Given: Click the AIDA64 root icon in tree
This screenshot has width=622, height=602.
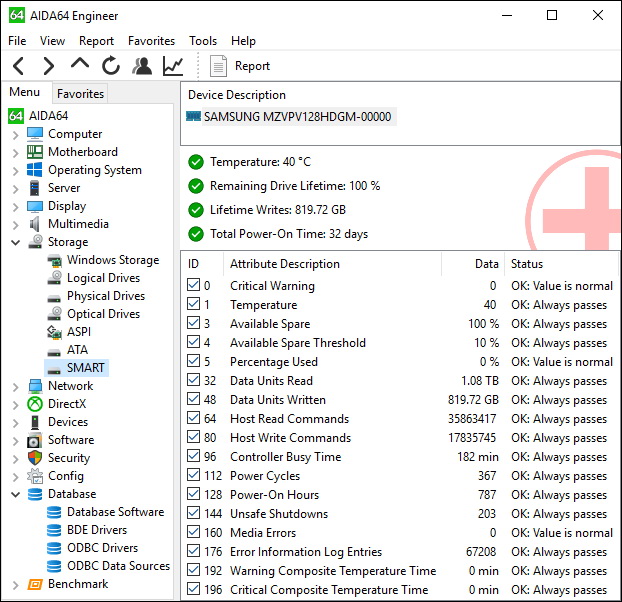Looking at the screenshot, I should [16, 116].
